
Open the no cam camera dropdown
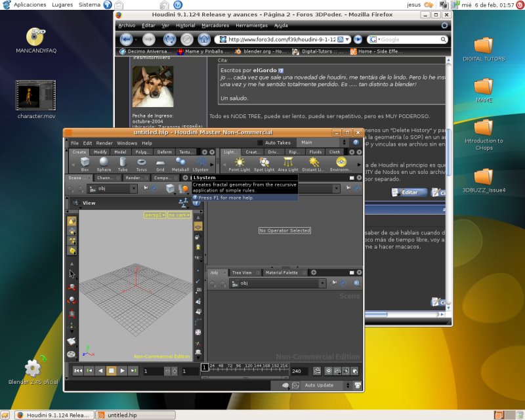179,215
